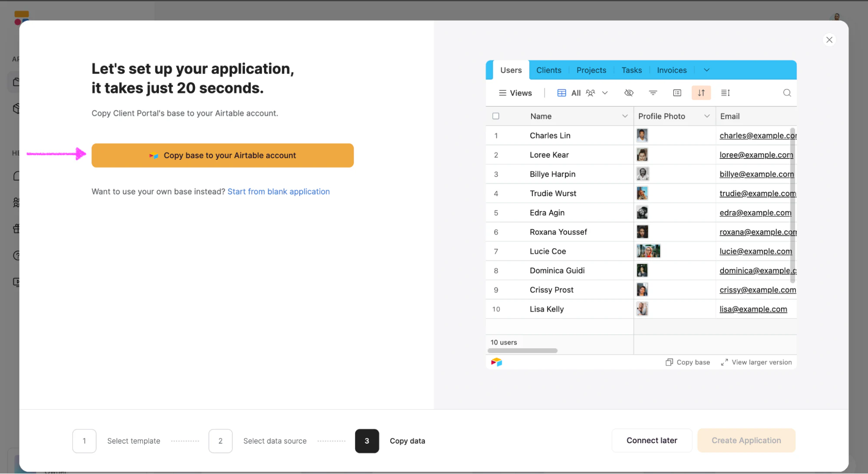Viewport: 868px width, 474px height.
Task: Expand the view options chevron after All
Action: [605, 93]
